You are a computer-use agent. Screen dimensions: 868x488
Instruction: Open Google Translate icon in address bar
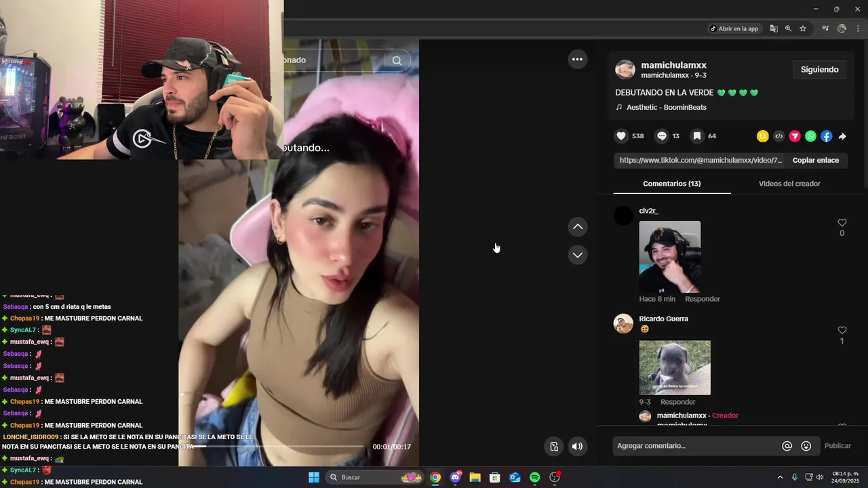(x=774, y=28)
